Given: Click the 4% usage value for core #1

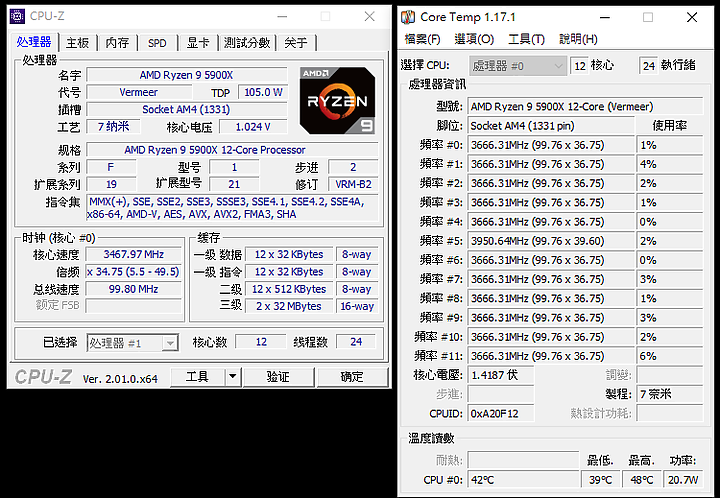Looking at the screenshot, I should pyautogui.click(x=669, y=164).
